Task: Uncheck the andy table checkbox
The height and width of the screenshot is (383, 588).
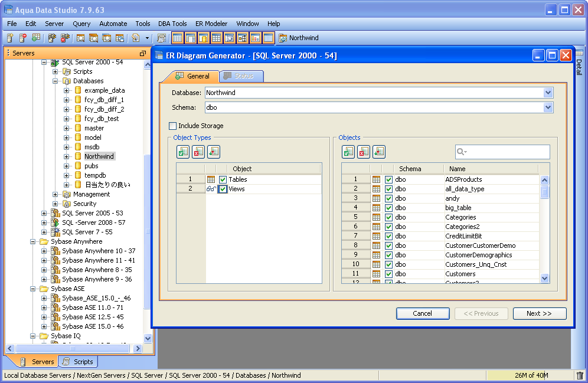Action: pyautogui.click(x=388, y=198)
